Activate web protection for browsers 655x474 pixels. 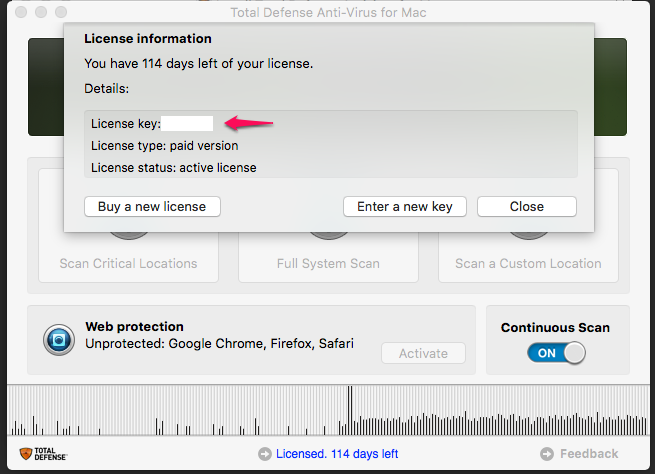coord(423,353)
